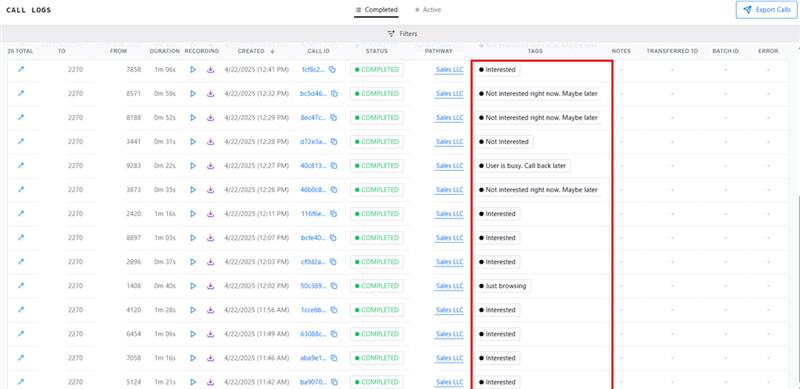The width and height of the screenshot is (800, 389).
Task: Open call ID link d72e3a
Action: click(313, 141)
